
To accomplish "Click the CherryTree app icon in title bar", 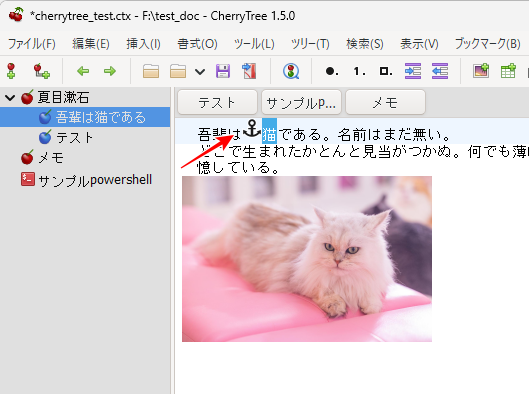I will (16, 15).
